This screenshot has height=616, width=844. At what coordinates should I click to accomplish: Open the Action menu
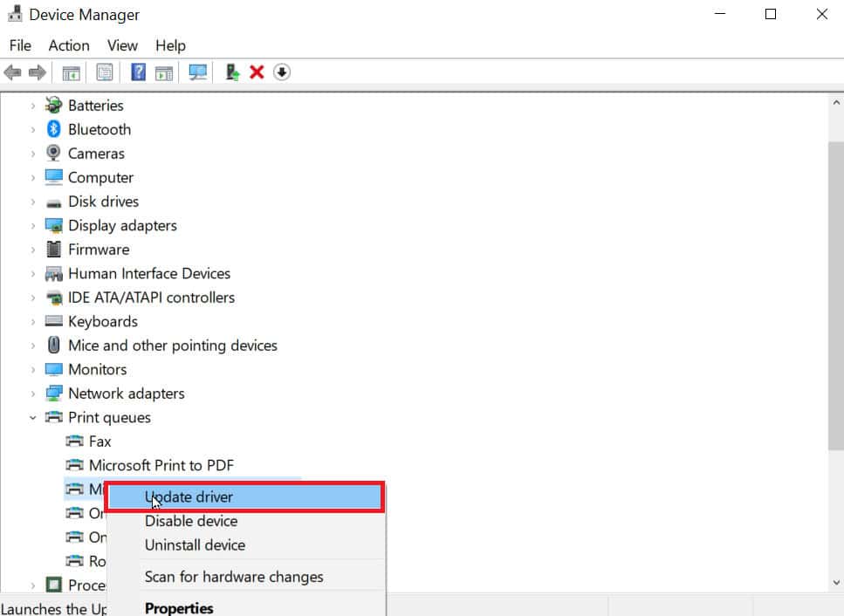[69, 45]
